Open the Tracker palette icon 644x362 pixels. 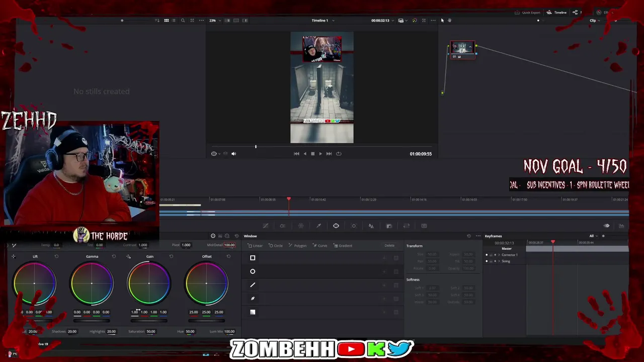coord(353,226)
